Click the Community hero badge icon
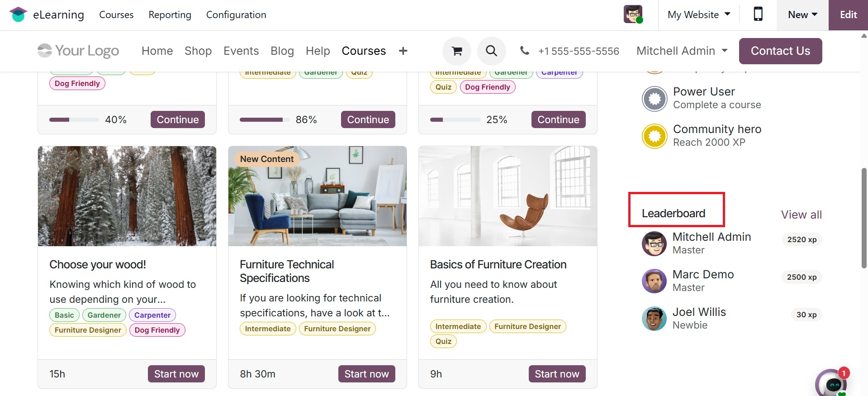The height and width of the screenshot is (396, 868). 655,136
